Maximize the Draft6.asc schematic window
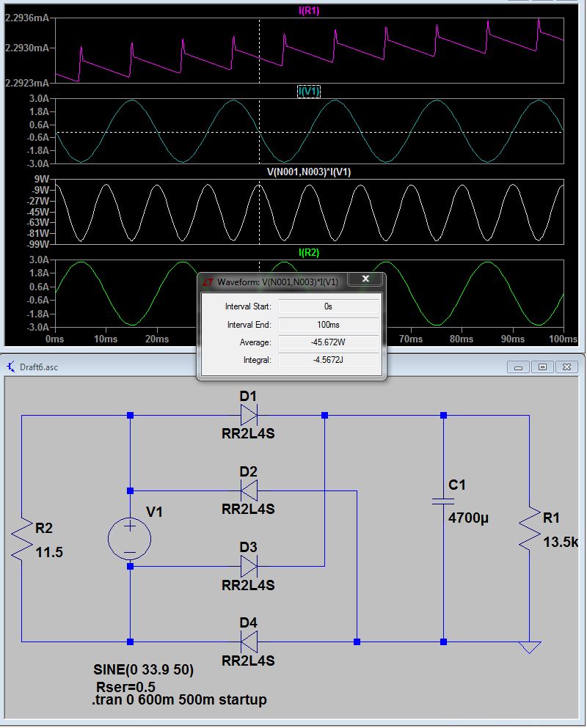The height and width of the screenshot is (728, 587). click(542, 367)
